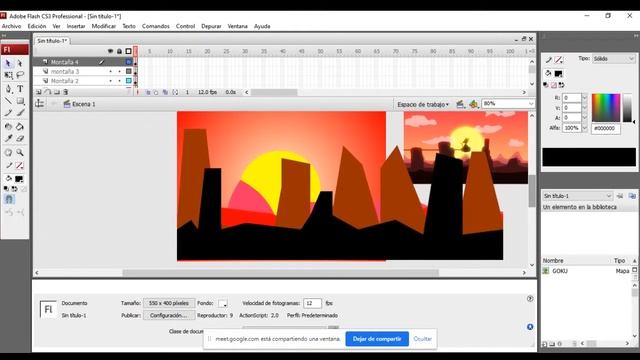640x360 pixels.
Task: Select the Paint Bucket tool
Action: click(x=20, y=127)
